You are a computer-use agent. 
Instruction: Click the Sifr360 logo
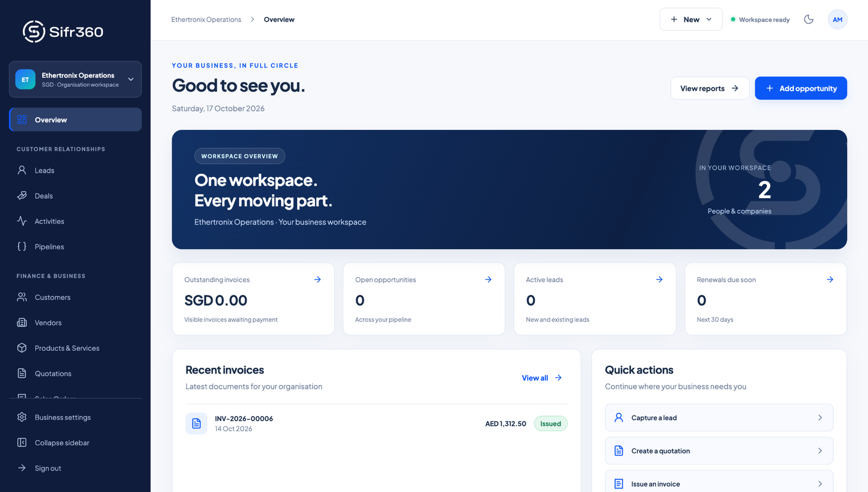click(x=63, y=31)
